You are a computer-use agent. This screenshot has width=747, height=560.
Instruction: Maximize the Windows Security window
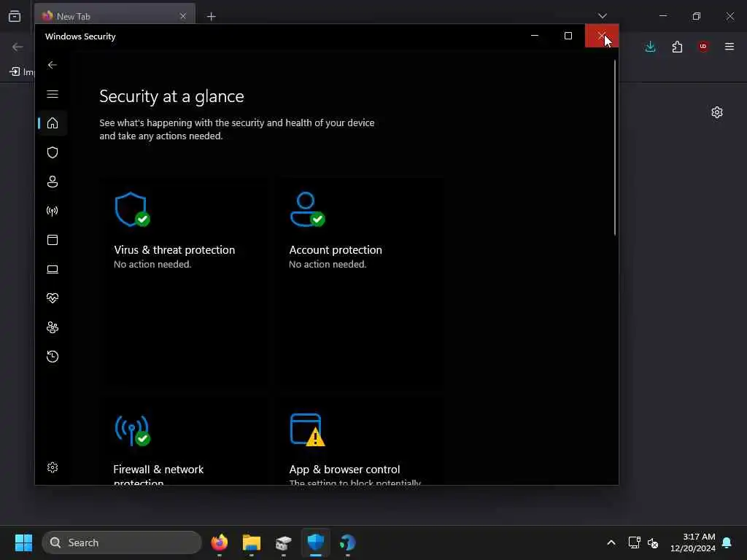click(x=568, y=36)
